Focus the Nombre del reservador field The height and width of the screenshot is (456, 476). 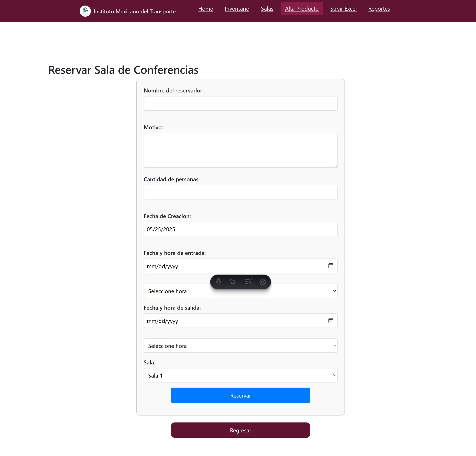[240, 103]
